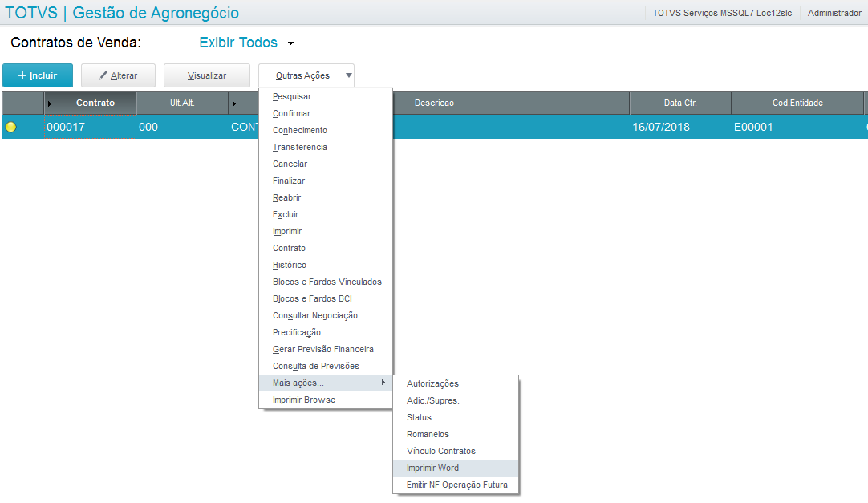Image resolution: width=868 pixels, height=503 pixels.
Task: Click contract number 000017 cell
Action: pos(90,128)
